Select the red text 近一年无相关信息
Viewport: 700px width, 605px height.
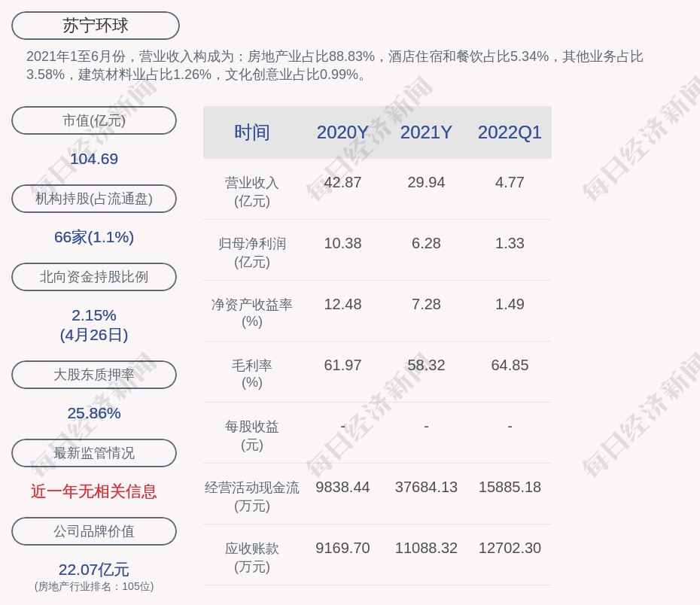point(94,491)
